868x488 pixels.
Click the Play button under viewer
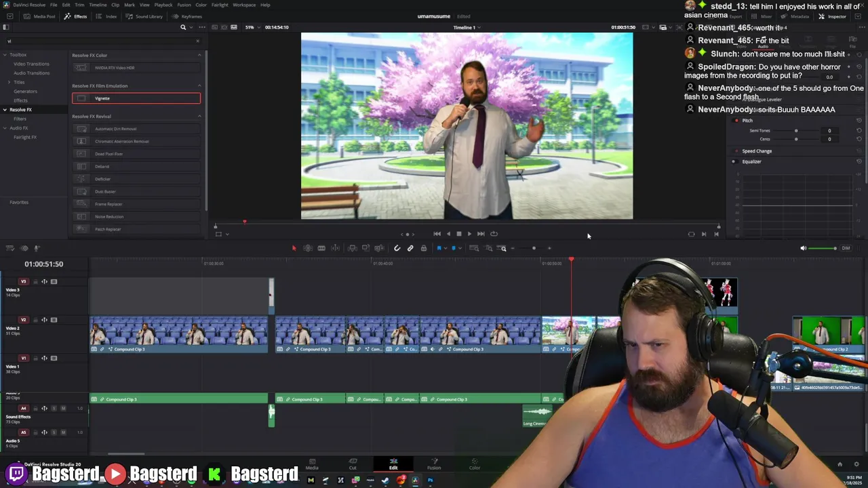tap(469, 234)
